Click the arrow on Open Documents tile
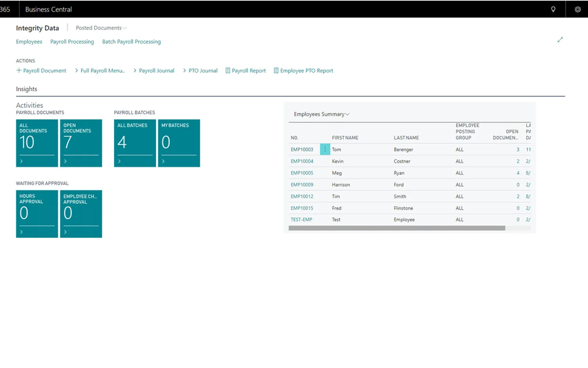This screenshot has width=588, height=368. pyautogui.click(x=65, y=161)
